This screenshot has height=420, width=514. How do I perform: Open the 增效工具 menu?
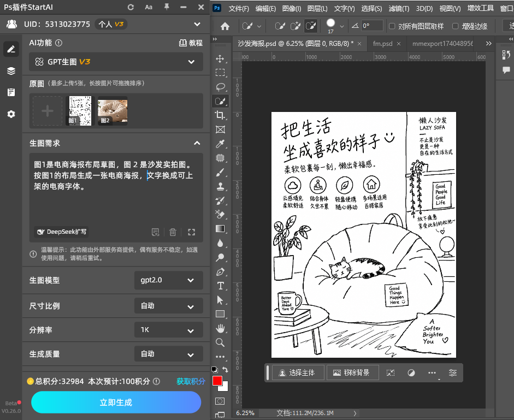point(480,9)
